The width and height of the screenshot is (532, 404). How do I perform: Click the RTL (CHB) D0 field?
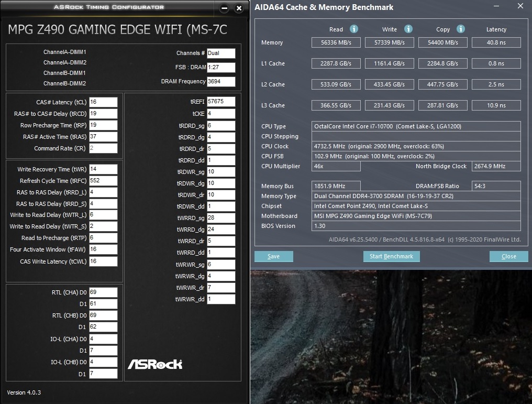103,315
